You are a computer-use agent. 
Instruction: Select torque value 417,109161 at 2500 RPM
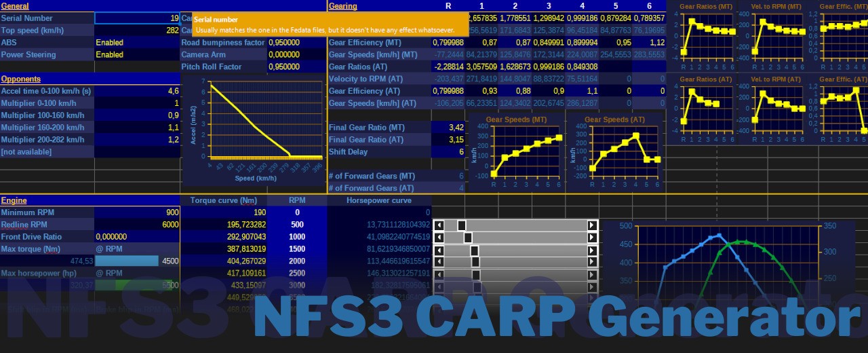point(224,274)
